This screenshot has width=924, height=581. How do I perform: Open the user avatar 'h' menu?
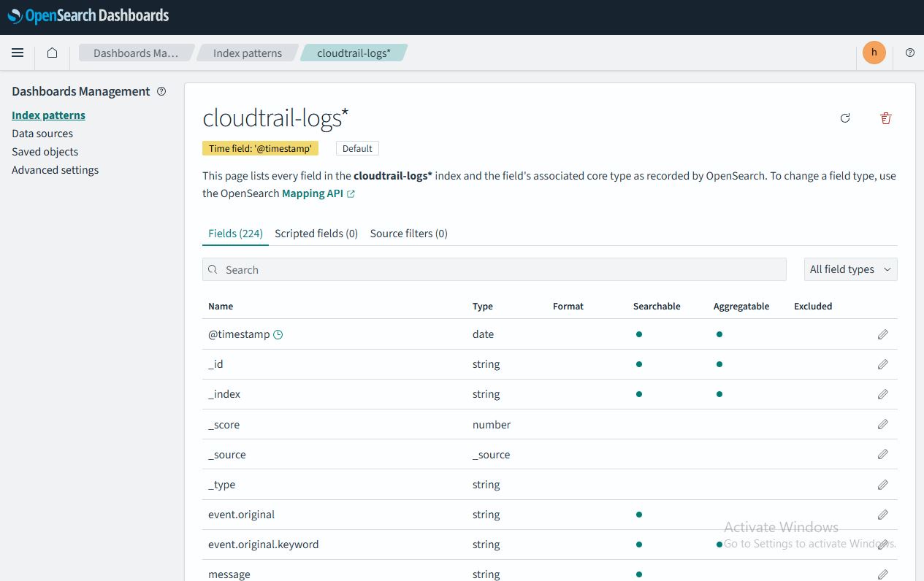click(874, 53)
